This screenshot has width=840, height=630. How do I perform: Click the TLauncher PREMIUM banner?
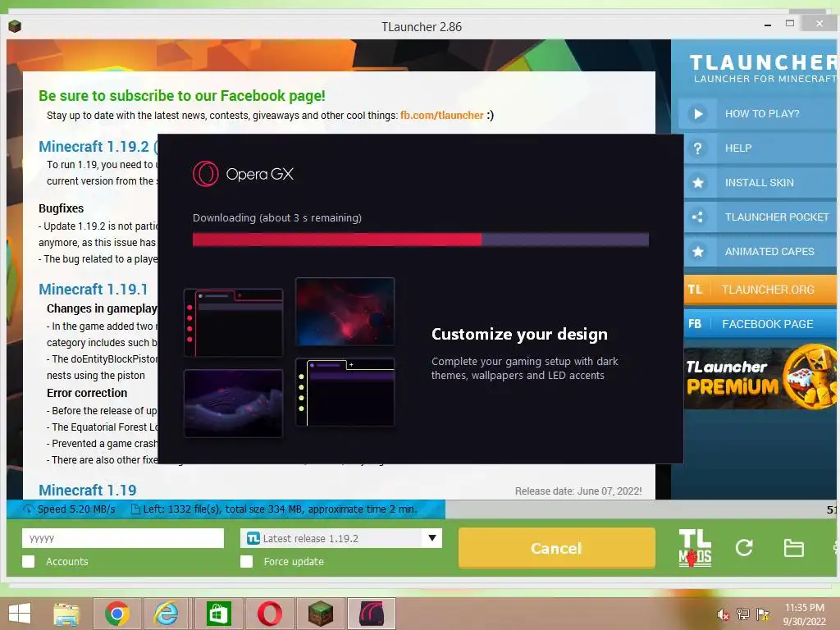(760, 377)
